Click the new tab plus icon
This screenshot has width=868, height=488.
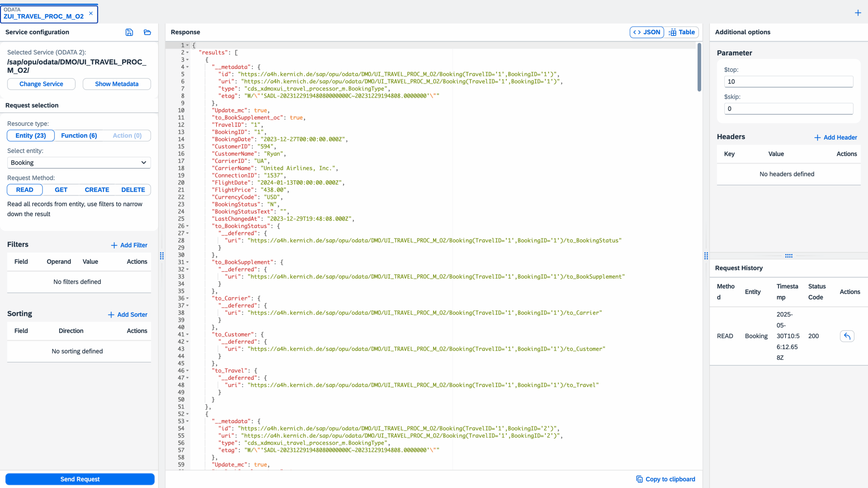(x=858, y=13)
